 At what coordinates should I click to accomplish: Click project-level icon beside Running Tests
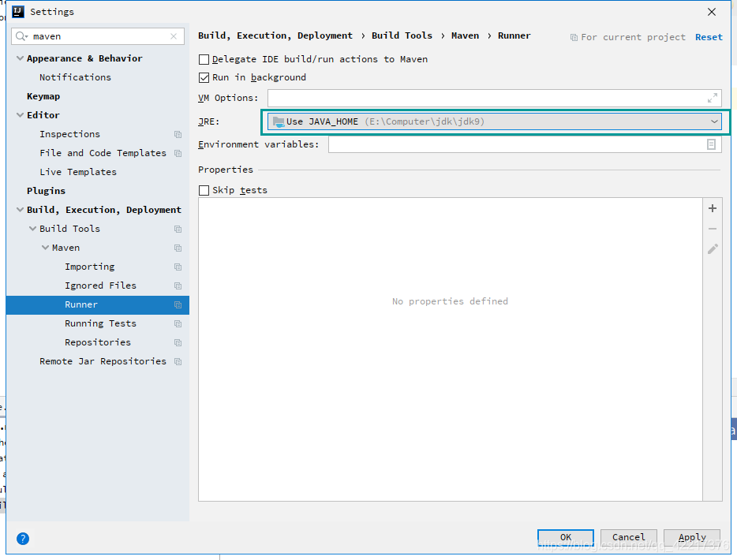pos(178,323)
